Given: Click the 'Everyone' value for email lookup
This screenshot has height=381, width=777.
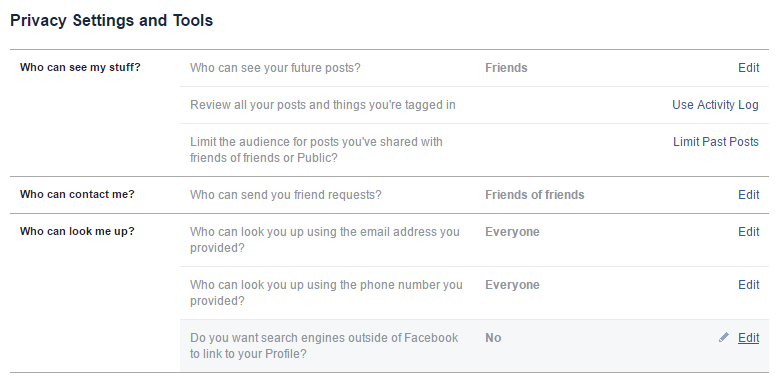Looking at the screenshot, I should (512, 232).
